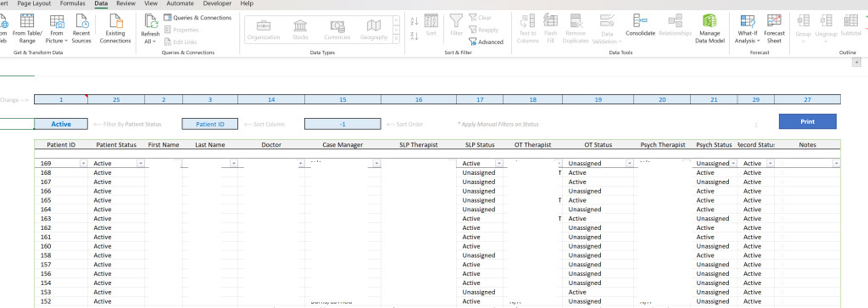Open Manage Data Model

point(709,29)
